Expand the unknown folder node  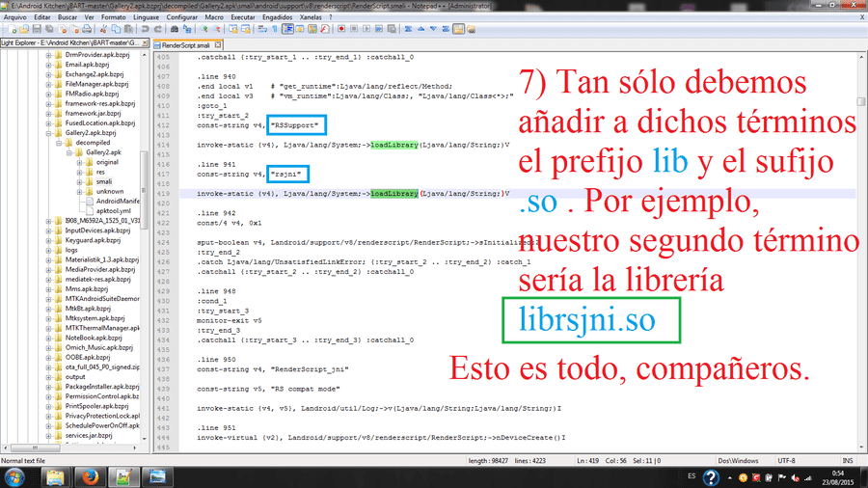79,191
